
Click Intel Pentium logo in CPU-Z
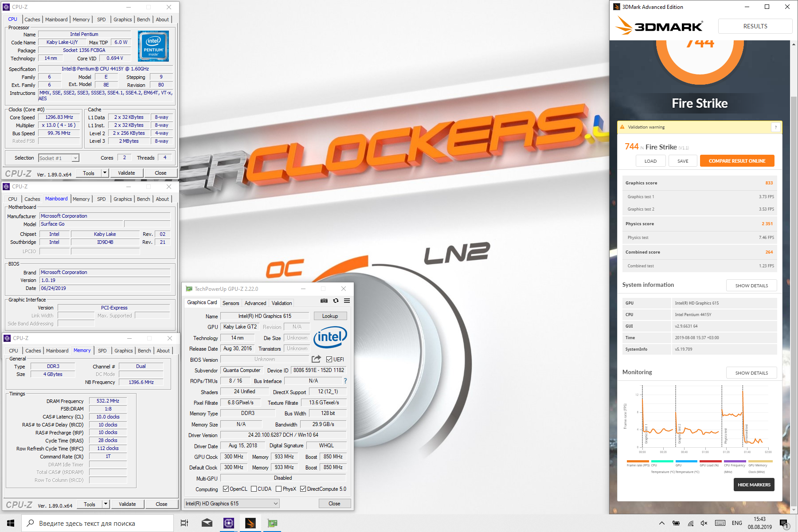153,46
